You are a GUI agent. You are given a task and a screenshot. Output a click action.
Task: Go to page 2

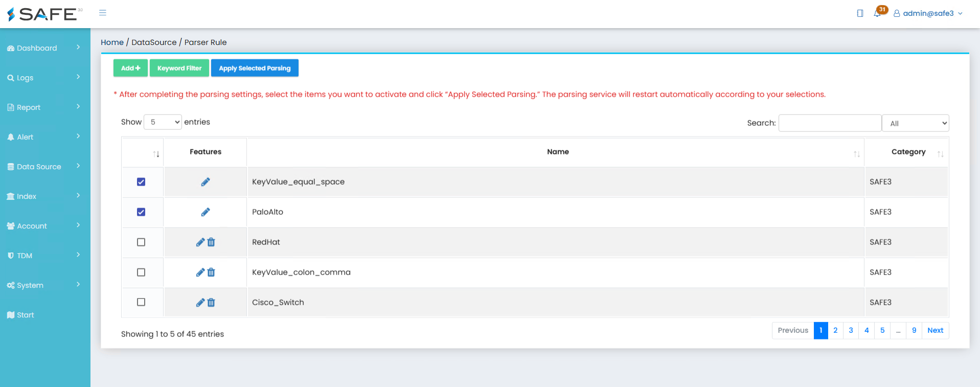coord(835,330)
